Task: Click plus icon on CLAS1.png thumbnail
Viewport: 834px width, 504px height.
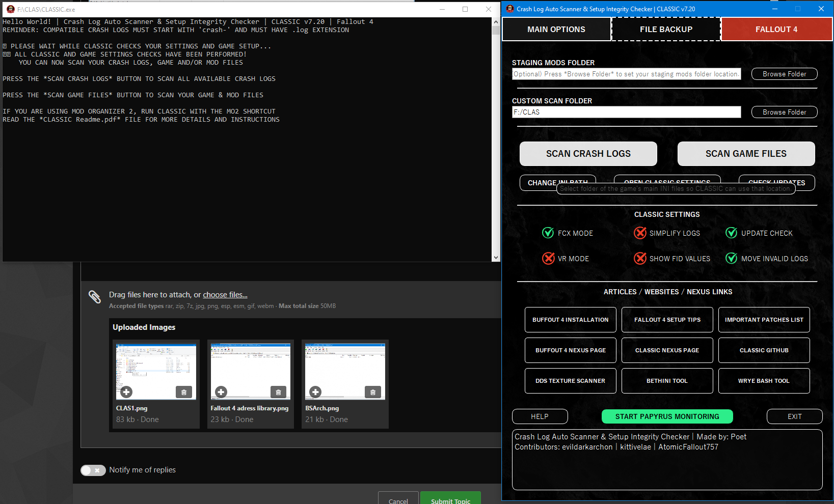Action: pyautogui.click(x=126, y=392)
